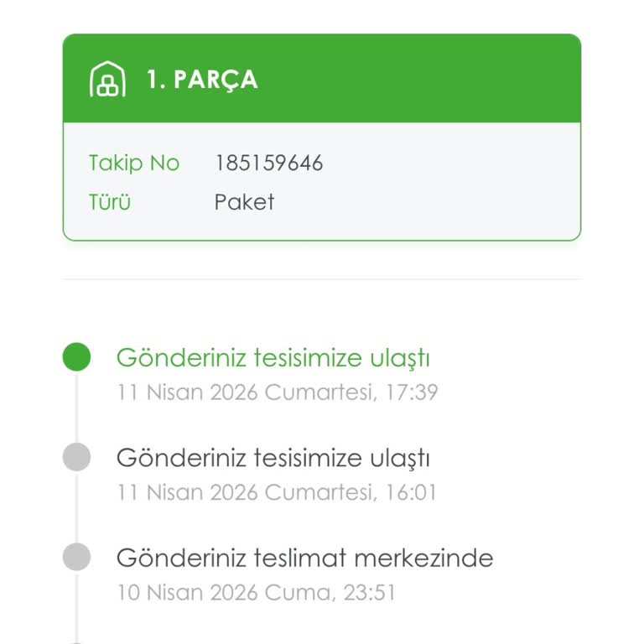
Task: Click the gray timeline dot for 16:01 event
Action: pos(76,458)
